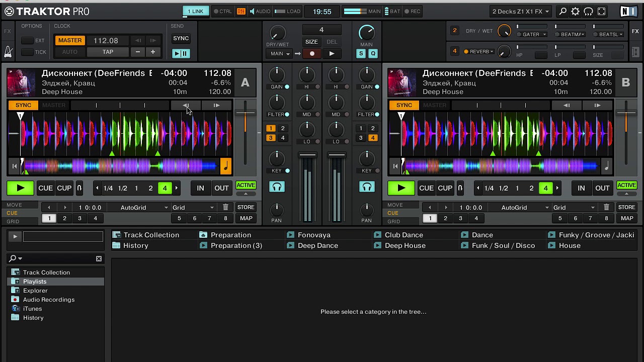Click the clock play/pause button

[x=181, y=53]
